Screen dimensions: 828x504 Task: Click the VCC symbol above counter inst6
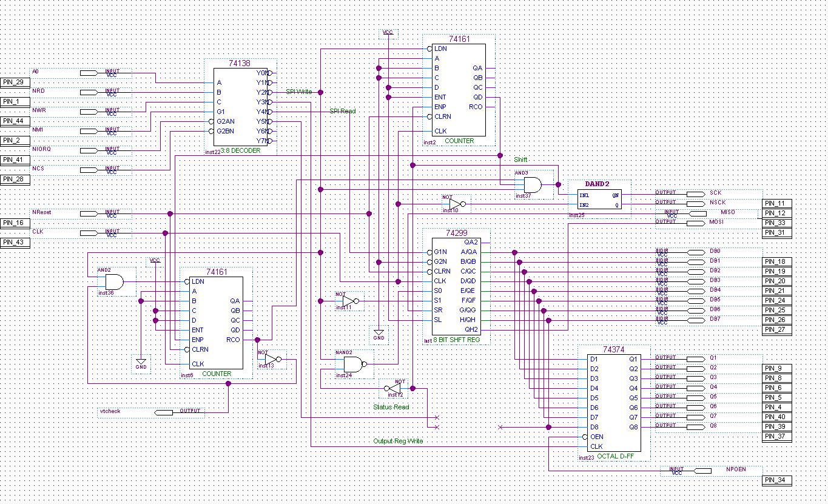tap(155, 260)
